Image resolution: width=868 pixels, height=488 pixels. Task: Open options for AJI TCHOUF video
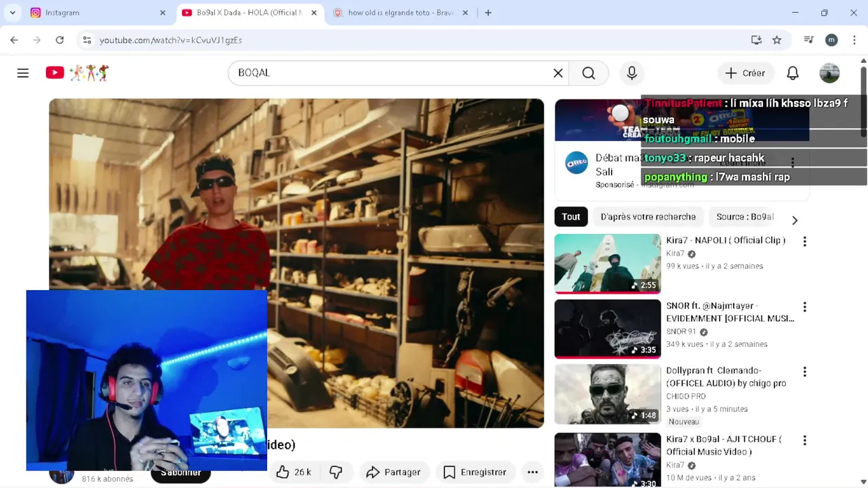(x=804, y=441)
